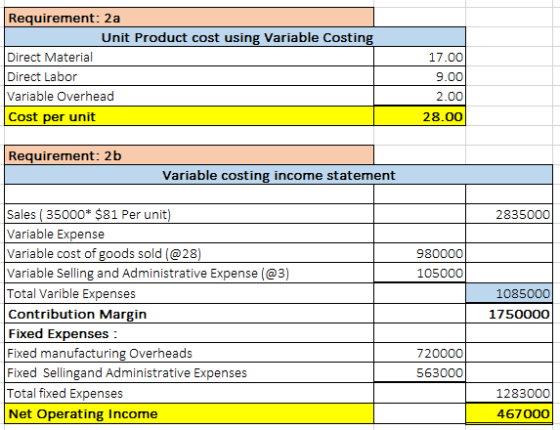Click the Sales amount 2835000

[x=509, y=214]
